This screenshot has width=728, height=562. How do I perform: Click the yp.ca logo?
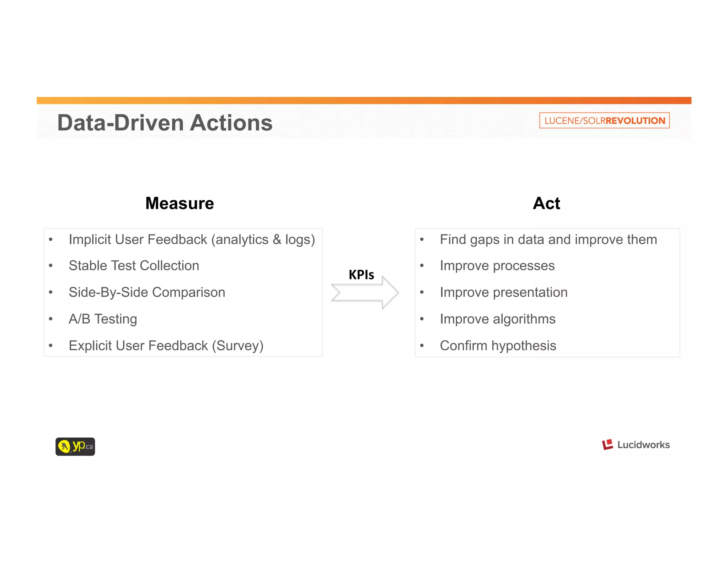75,447
